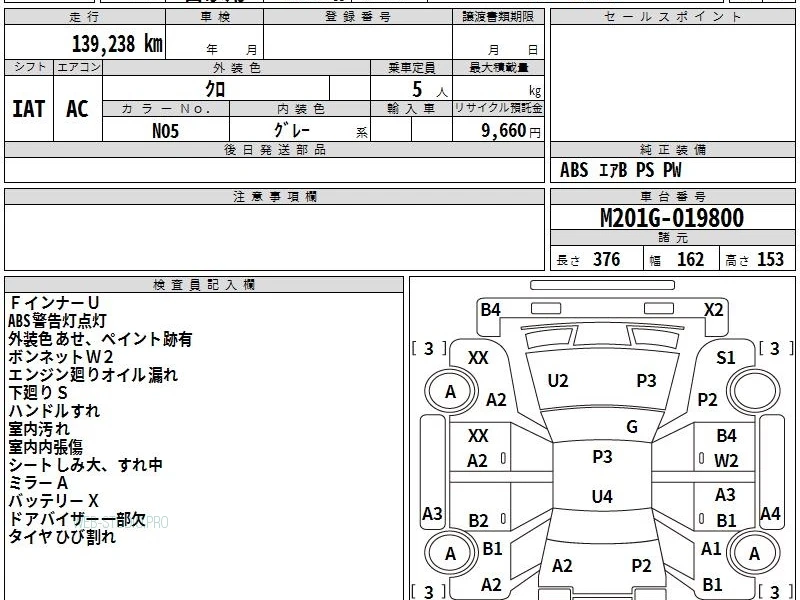Click the width value 162
Screen dimensions: 800x600
690,260
